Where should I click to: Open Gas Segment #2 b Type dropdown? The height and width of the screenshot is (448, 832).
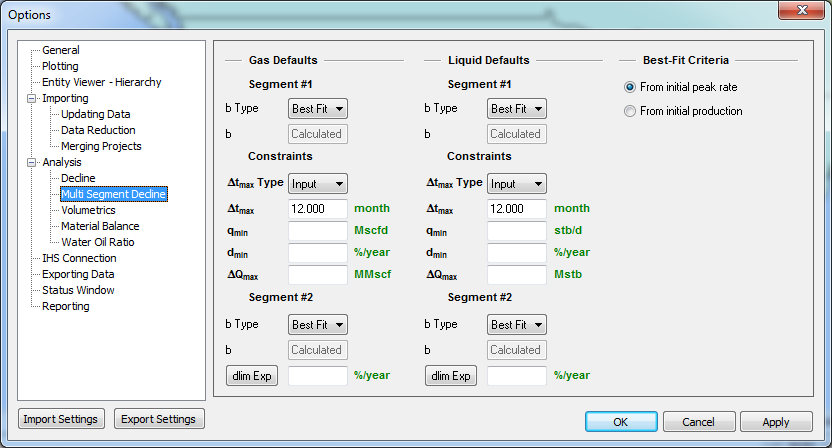(x=317, y=324)
